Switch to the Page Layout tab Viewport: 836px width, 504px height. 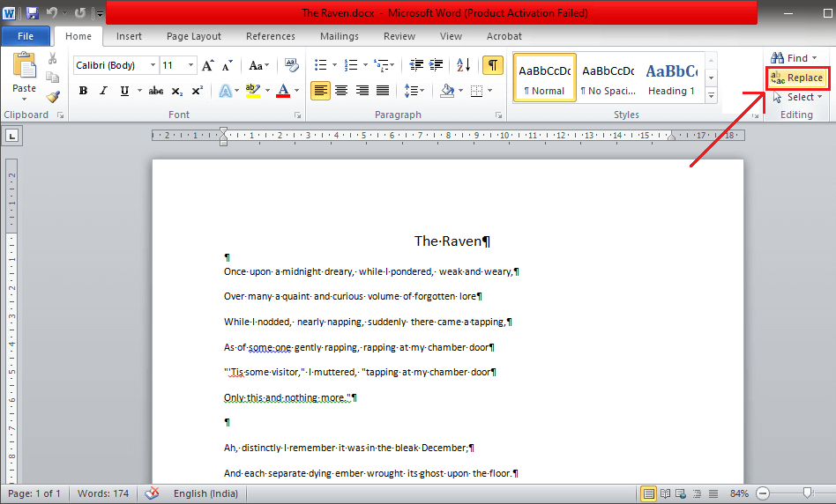[194, 36]
